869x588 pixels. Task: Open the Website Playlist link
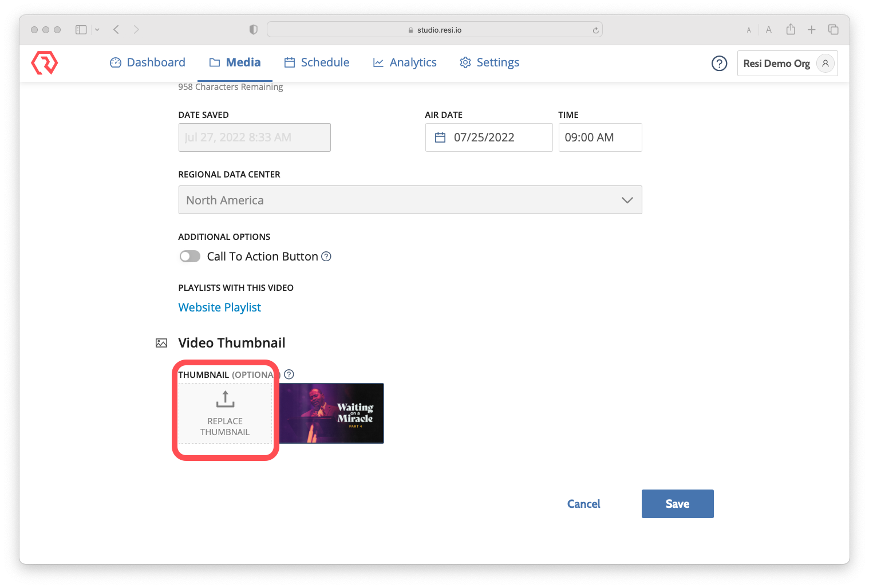coord(219,307)
